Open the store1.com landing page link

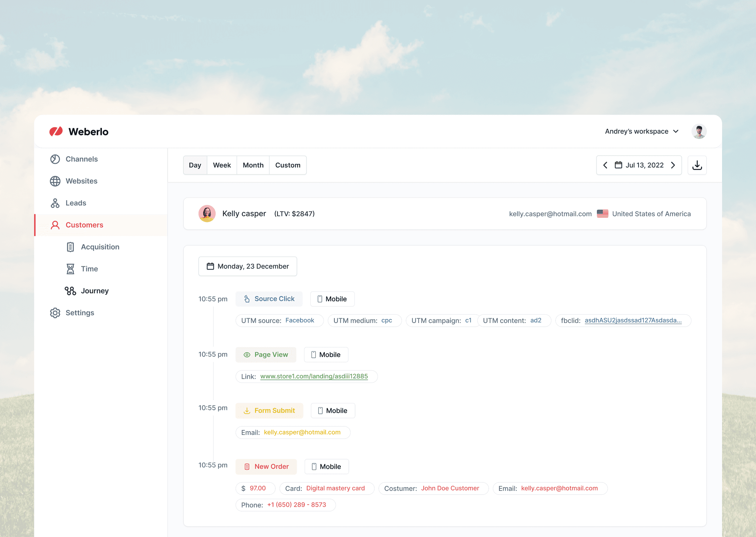coord(314,376)
